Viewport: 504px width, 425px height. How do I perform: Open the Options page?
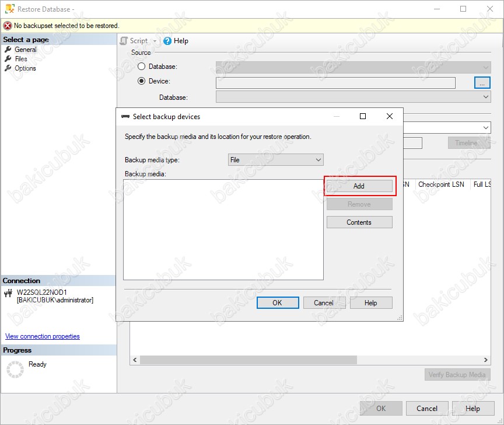point(25,68)
